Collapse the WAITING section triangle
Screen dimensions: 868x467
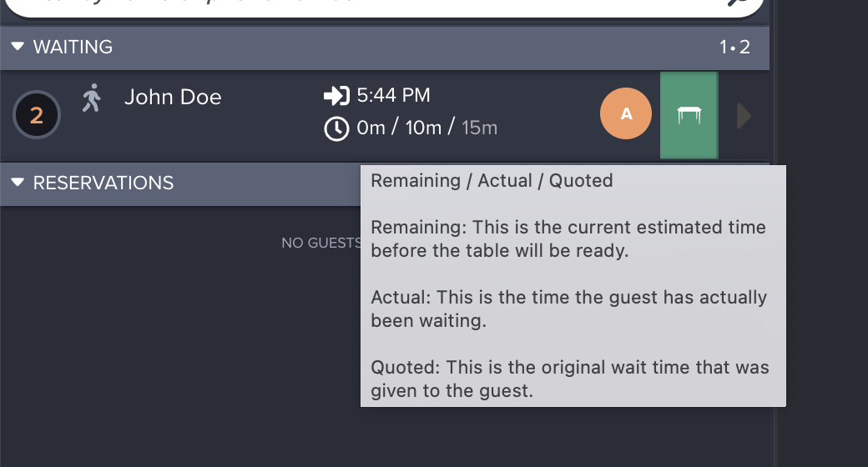click(x=18, y=48)
